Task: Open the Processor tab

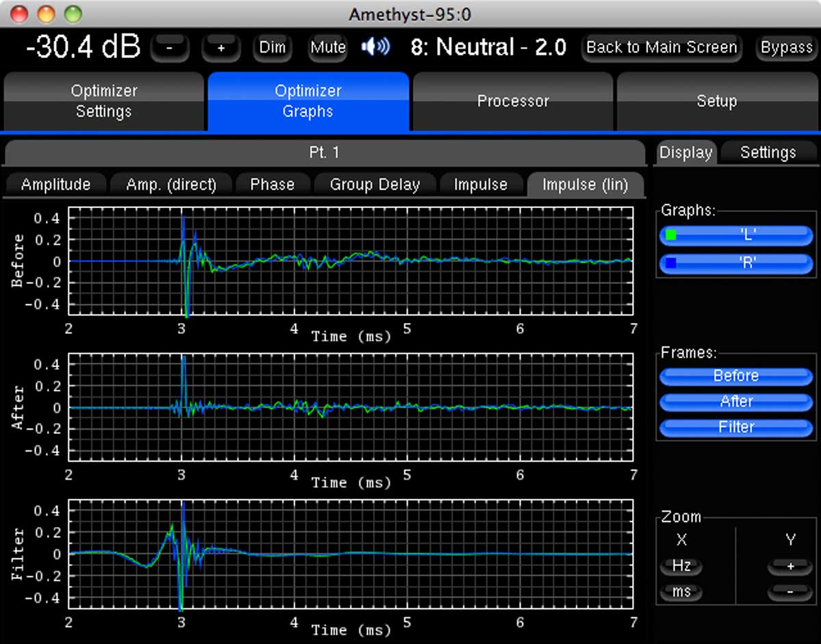Action: tap(513, 101)
